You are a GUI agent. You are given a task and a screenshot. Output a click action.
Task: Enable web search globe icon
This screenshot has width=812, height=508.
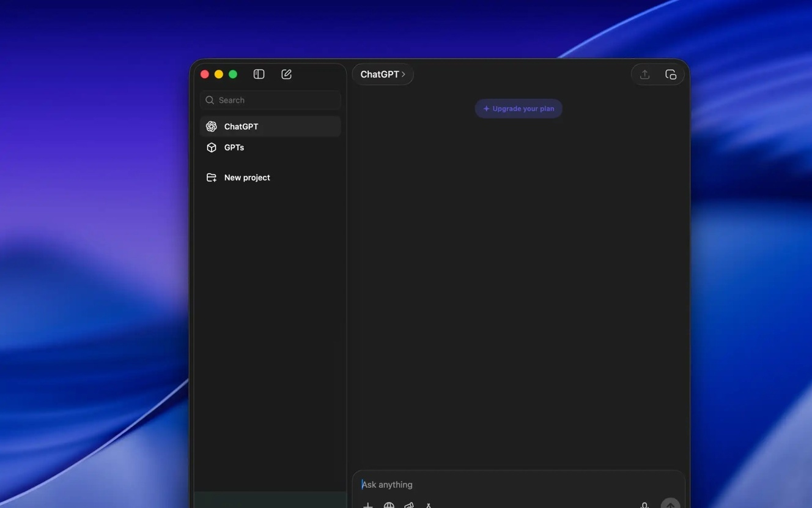[x=389, y=505]
